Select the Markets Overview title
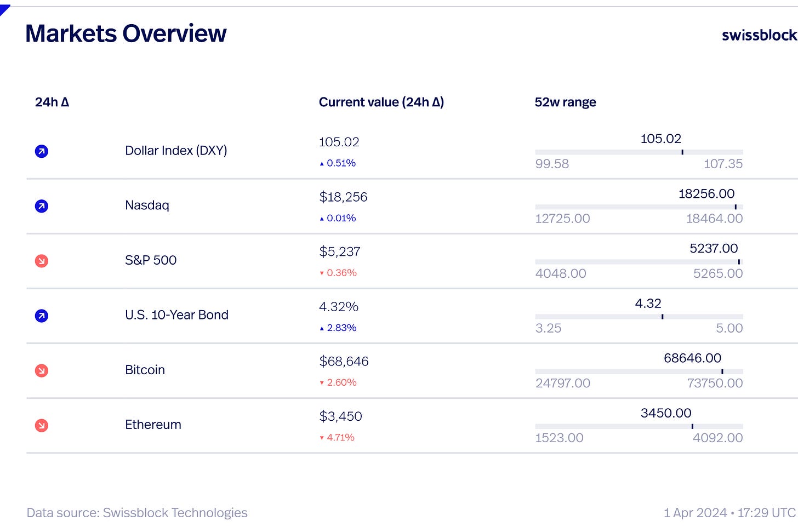Image resolution: width=798 pixels, height=532 pixels. [x=126, y=33]
